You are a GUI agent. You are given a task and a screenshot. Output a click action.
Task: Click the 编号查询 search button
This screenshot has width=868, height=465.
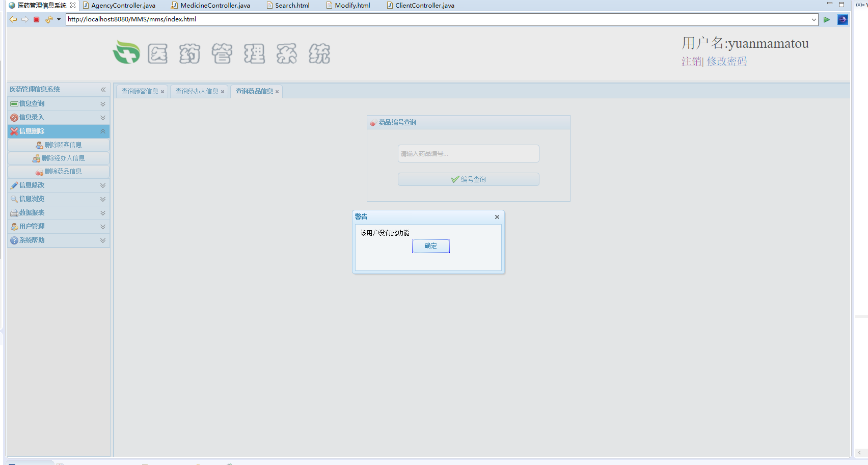coord(469,180)
